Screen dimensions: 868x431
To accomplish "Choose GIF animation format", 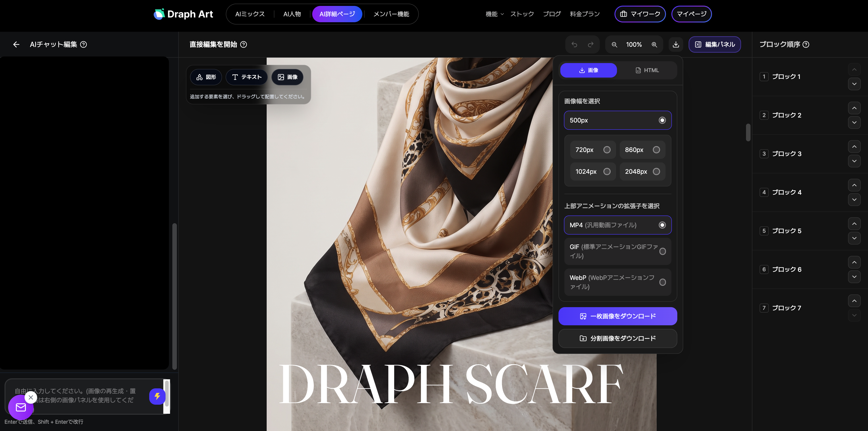I will pos(618,251).
